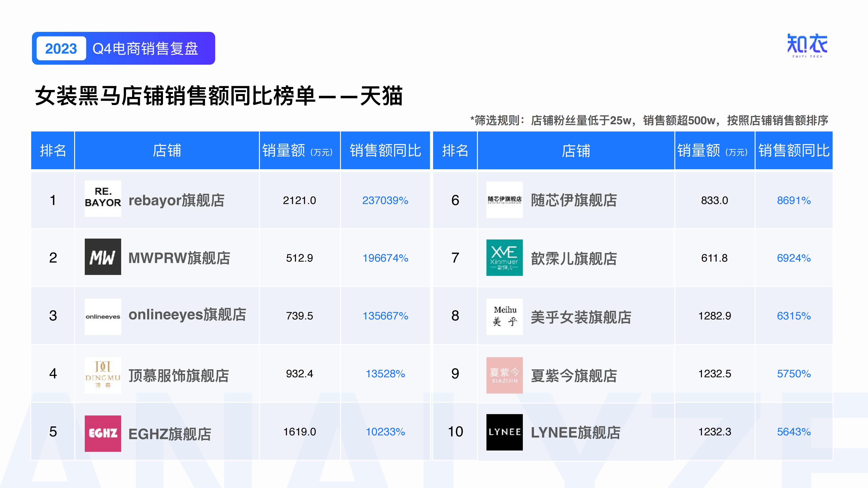Screen dimensions: 868x488
Task: Click the left table 销售额同比 header
Action: tap(385, 150)
